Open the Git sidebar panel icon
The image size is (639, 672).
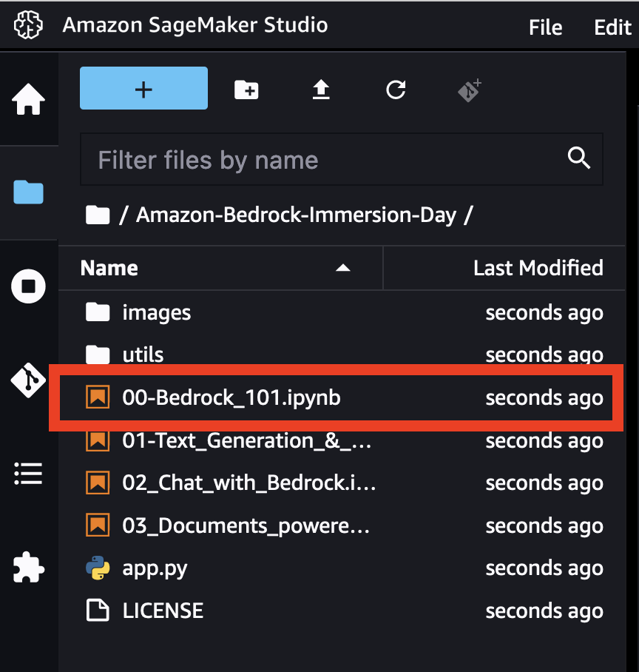28,380
